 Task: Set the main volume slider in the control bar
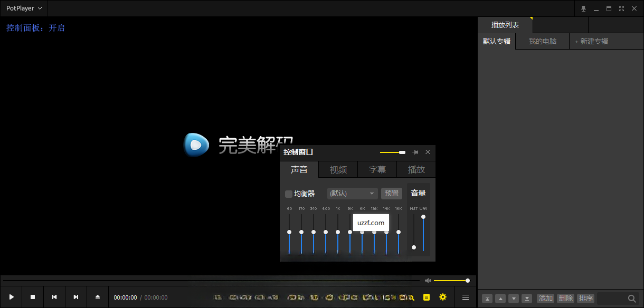(451, 281)
